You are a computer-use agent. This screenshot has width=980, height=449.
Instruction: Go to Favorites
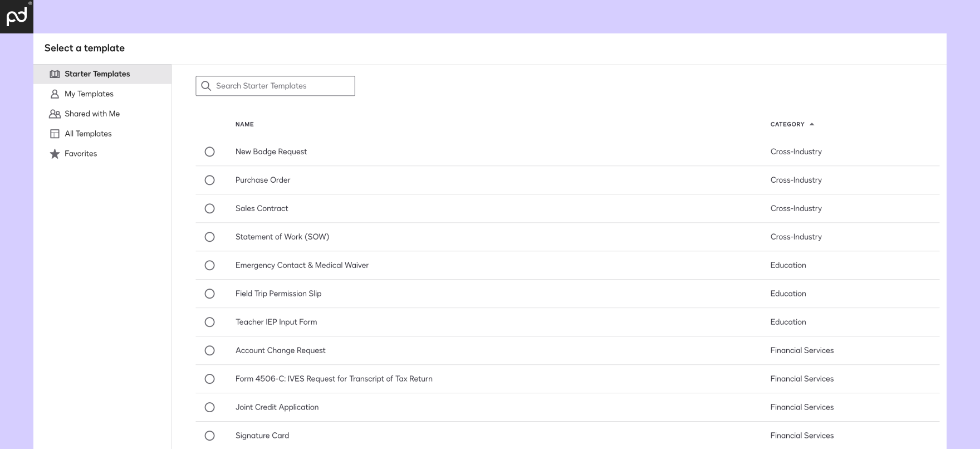(102, 154)
